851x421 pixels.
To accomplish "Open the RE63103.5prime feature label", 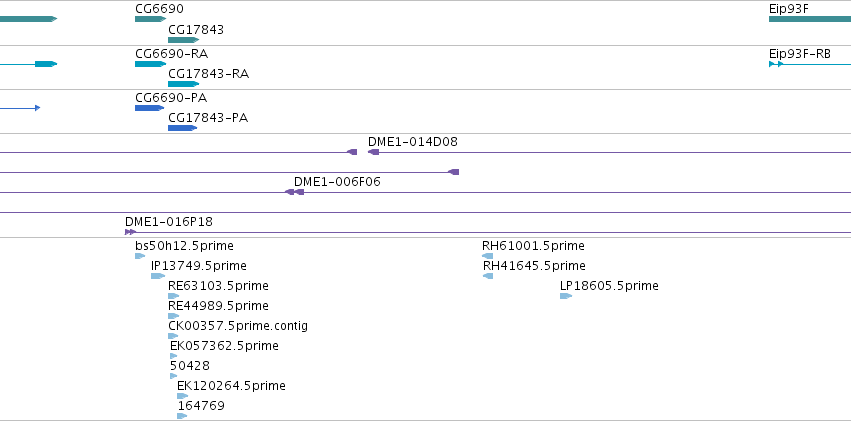I will [x=218, y=285].
